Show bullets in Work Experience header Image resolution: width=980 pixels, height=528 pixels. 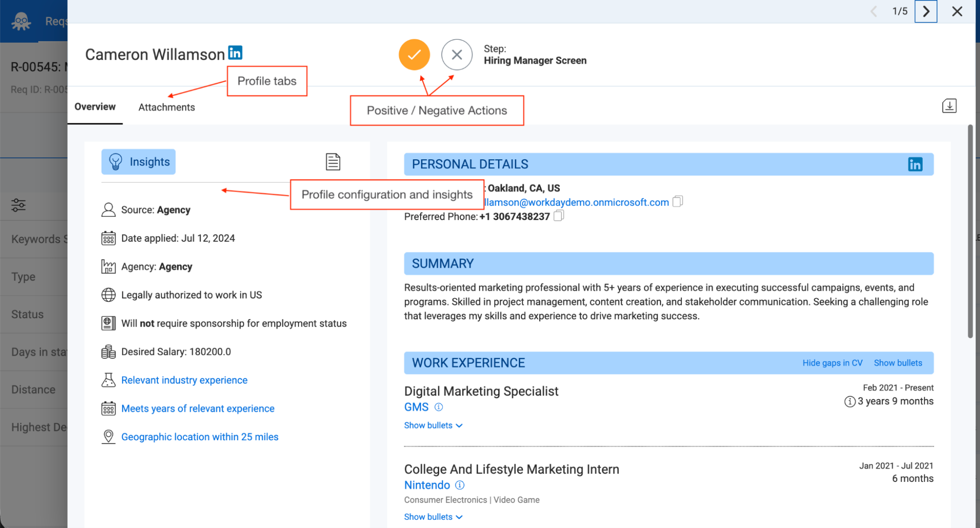(x=898, y=363)
